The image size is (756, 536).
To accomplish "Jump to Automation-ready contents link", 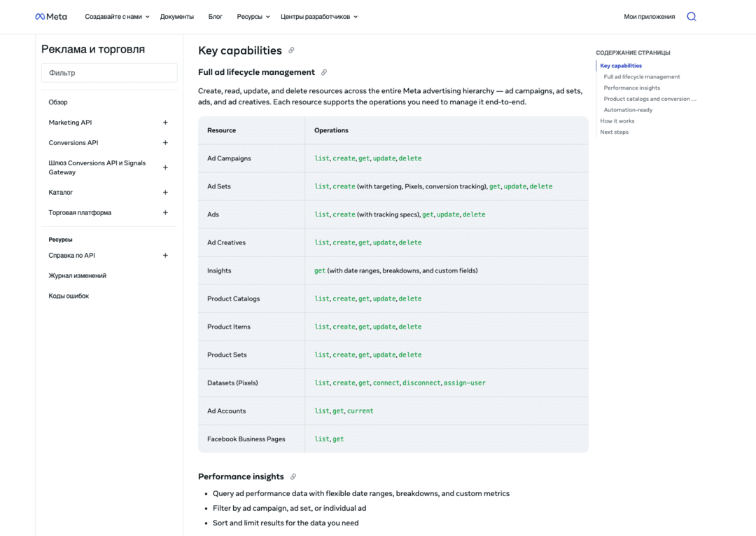I will [x=628, y=110].
